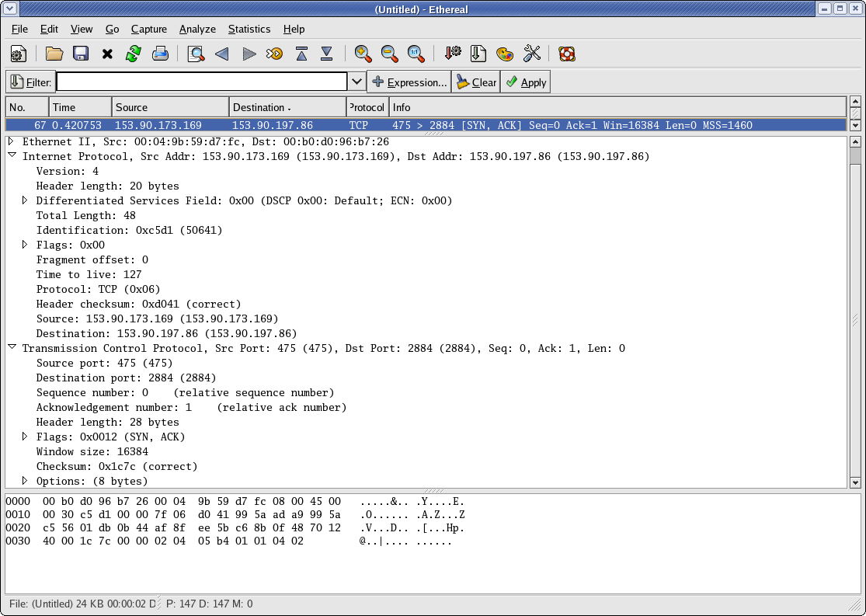Save capture file floppy icon

[x=81, y=54]
